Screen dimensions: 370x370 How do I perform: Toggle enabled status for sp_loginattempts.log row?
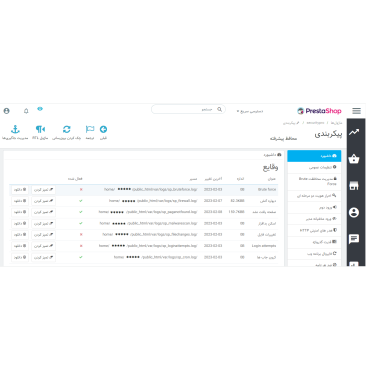click(81, 246)
